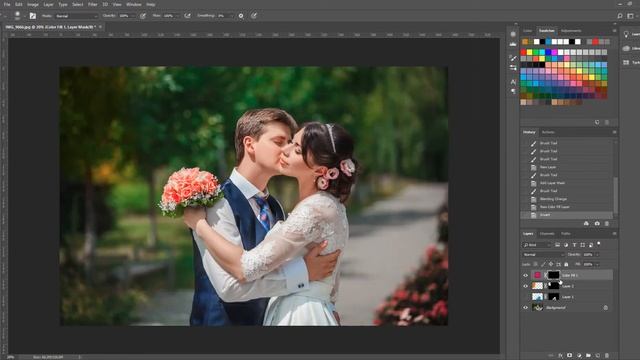Image resolution: width=640 pixels, height=360 pixels.
Task: Switch to the Adjustments panel tab
Action: [571, 31]
